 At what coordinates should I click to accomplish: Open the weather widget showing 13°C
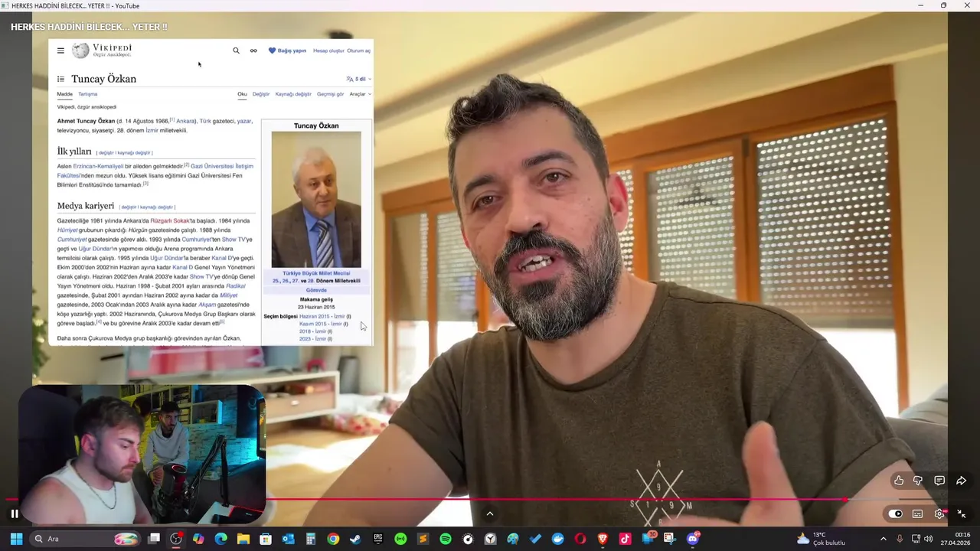click(821, 539)
